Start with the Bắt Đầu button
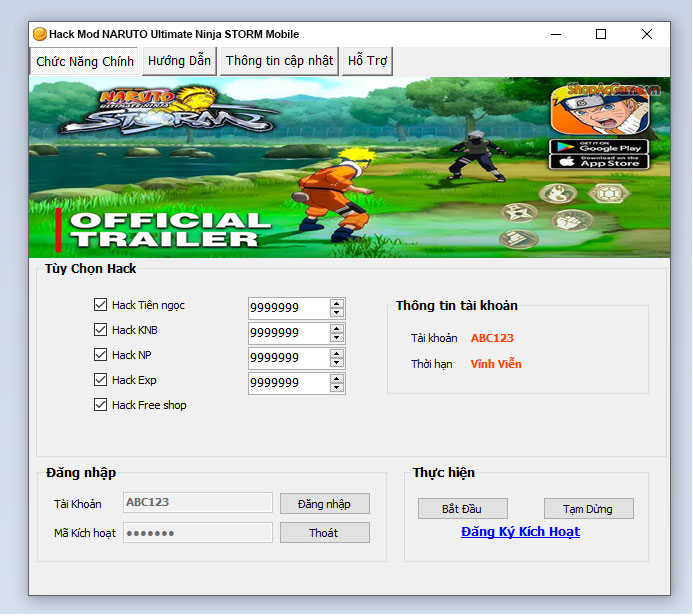This screenshot has width=693, height=616. pyautogui.click(x=462, y=509)
